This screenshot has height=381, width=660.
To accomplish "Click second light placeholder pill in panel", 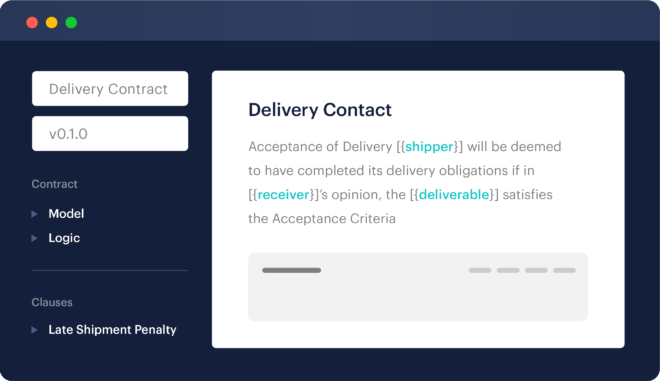I will [x=508, y=270].
